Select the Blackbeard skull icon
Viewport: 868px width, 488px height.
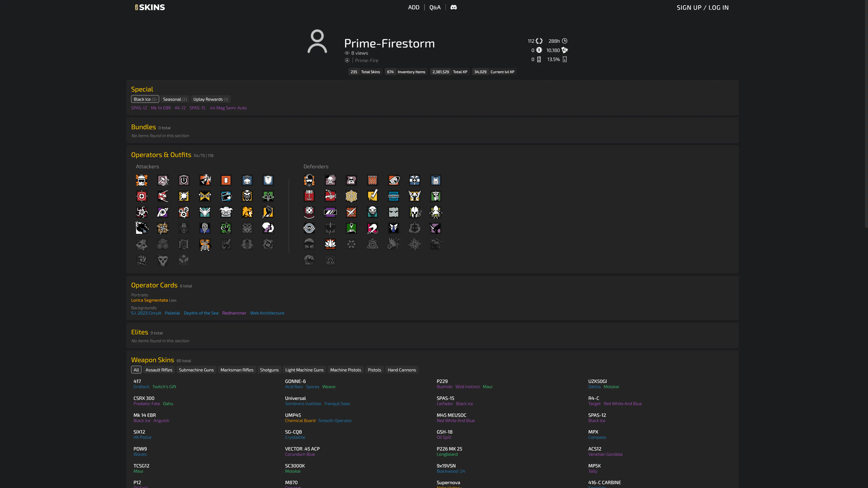tap(247, 196)
